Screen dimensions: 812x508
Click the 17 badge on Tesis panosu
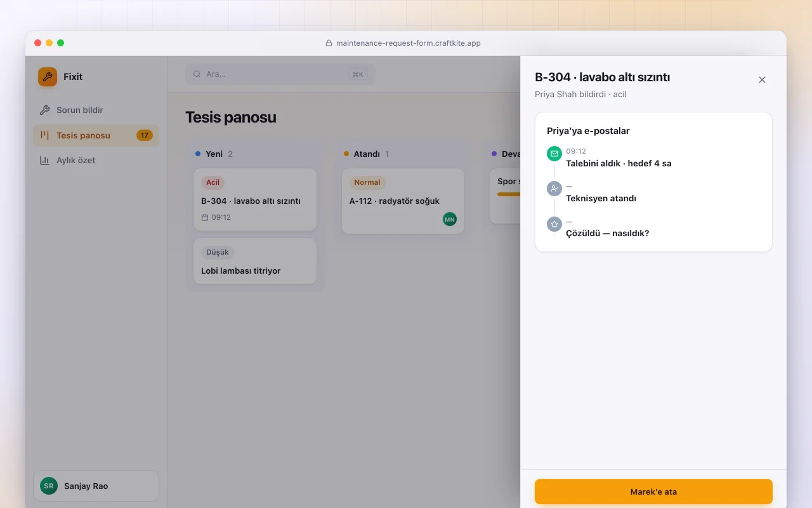145,135
